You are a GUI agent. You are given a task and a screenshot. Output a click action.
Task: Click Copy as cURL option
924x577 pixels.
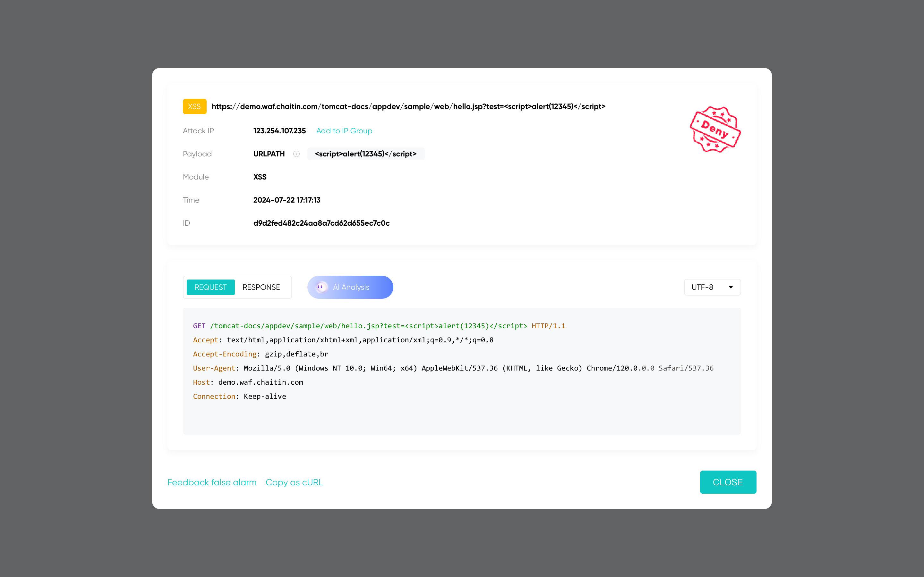click(x=294, y=482)
